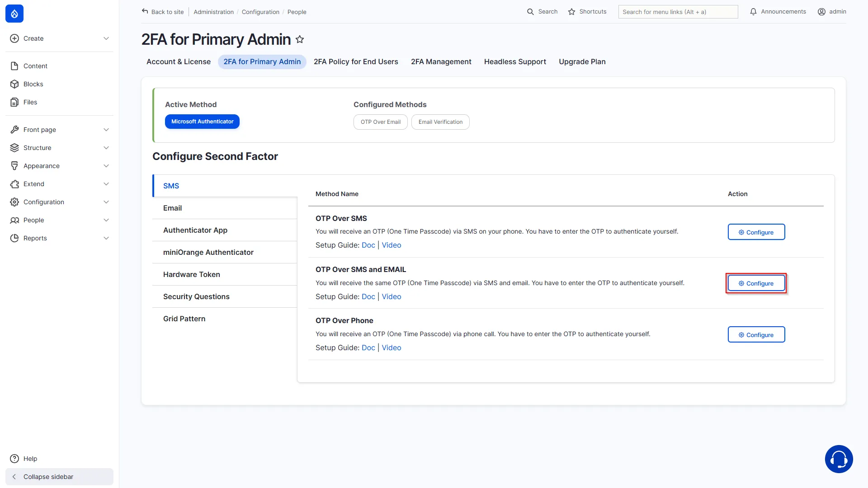Expand the Appearance chevron
This screenshot has width=868, height=488.
click(106, 166)
